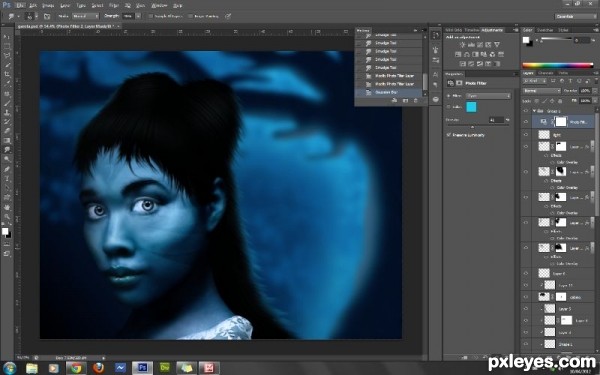Uncheck Preserve Luminosity
The width and height of the screenshot is (600, 375).
[x=448, y=135]
